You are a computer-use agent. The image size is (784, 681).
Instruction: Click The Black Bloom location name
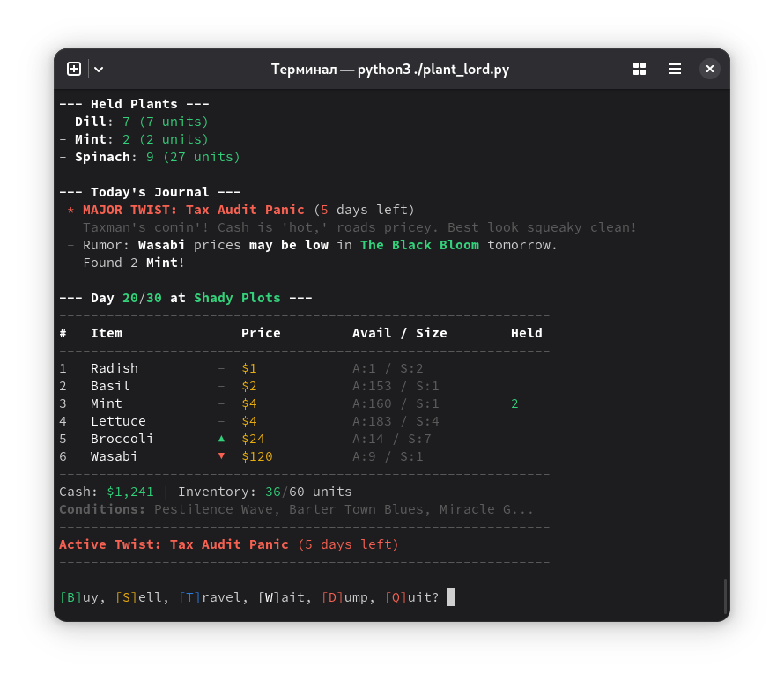[x=419, y=245]
